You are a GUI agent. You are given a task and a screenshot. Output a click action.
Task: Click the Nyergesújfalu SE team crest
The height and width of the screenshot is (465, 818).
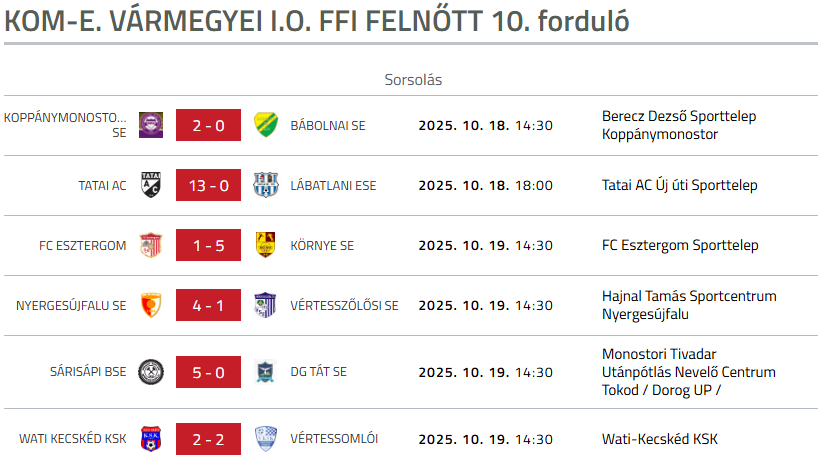click(151, 305)
